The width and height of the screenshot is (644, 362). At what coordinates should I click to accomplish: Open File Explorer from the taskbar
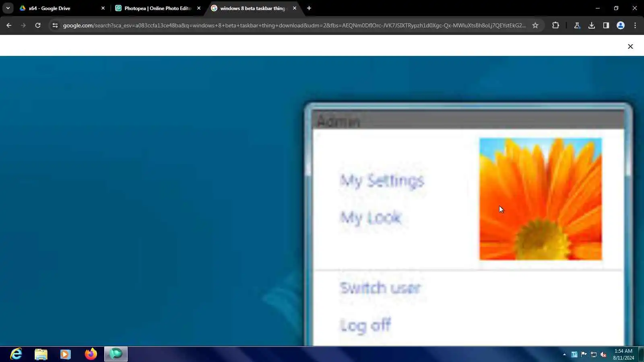point(41,354)
